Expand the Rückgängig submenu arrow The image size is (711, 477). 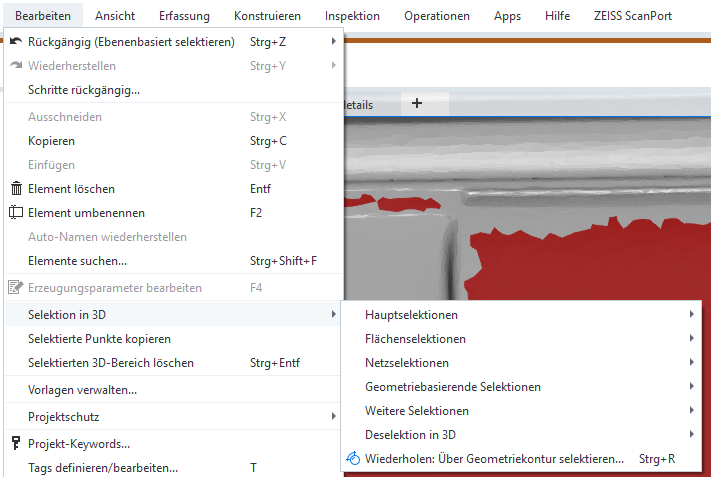[x=333, y=41]
